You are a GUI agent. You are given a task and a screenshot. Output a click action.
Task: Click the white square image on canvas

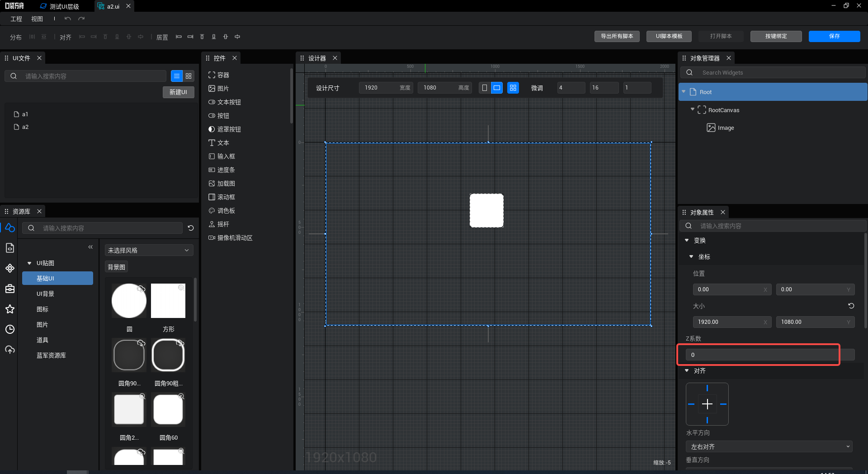486,210
